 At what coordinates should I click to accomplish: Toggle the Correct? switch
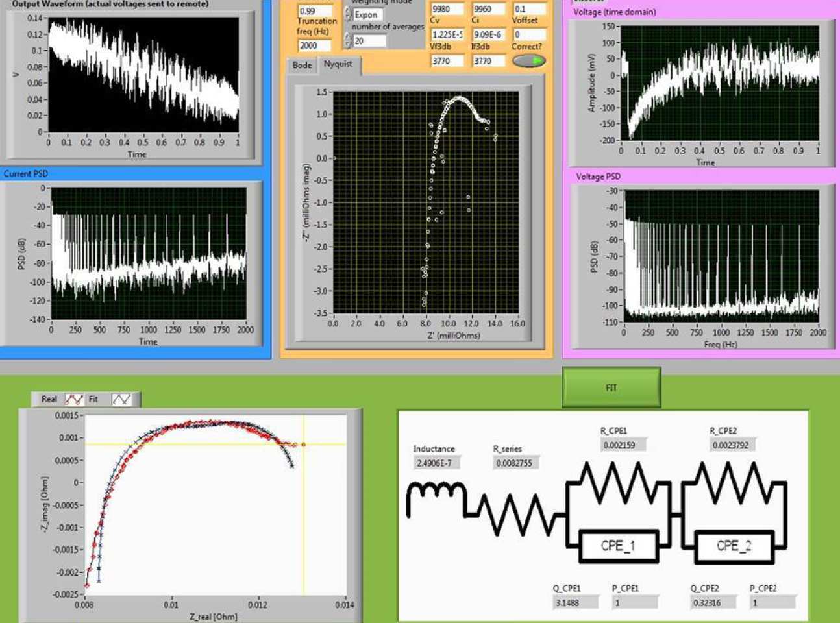pos(528,60)
